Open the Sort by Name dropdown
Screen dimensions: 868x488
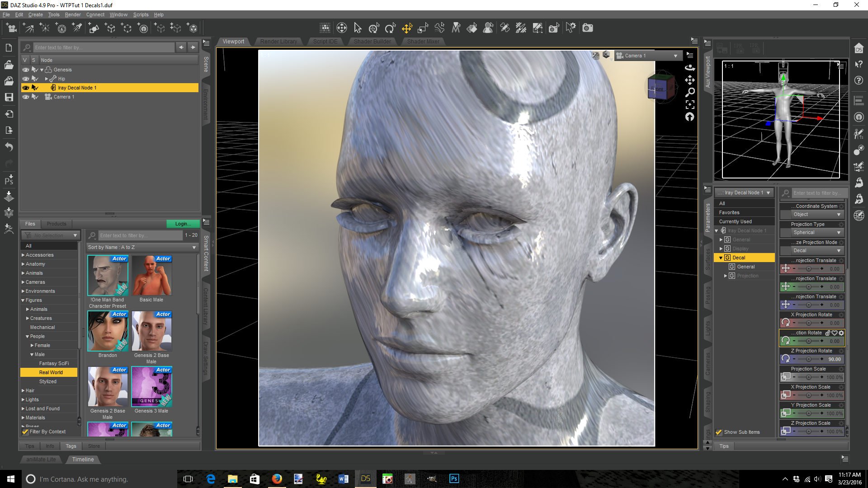(142, 248)
